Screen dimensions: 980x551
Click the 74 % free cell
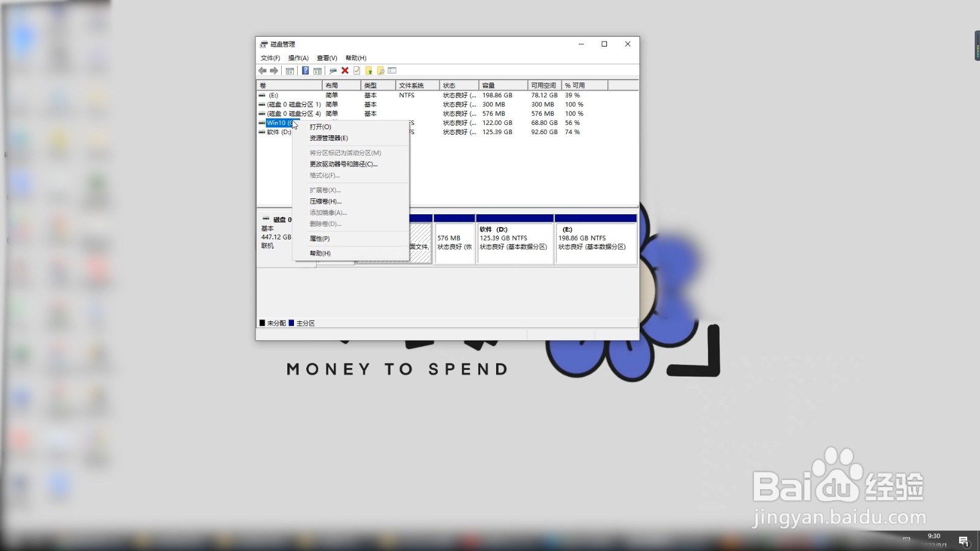coord(572,132)
